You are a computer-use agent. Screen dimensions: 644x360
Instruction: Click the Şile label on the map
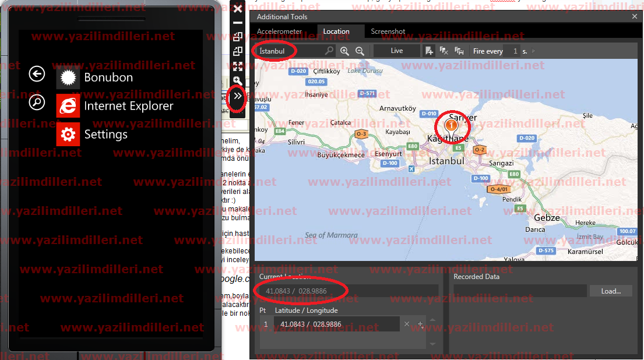pyautogui.click(x=587, y=115)
